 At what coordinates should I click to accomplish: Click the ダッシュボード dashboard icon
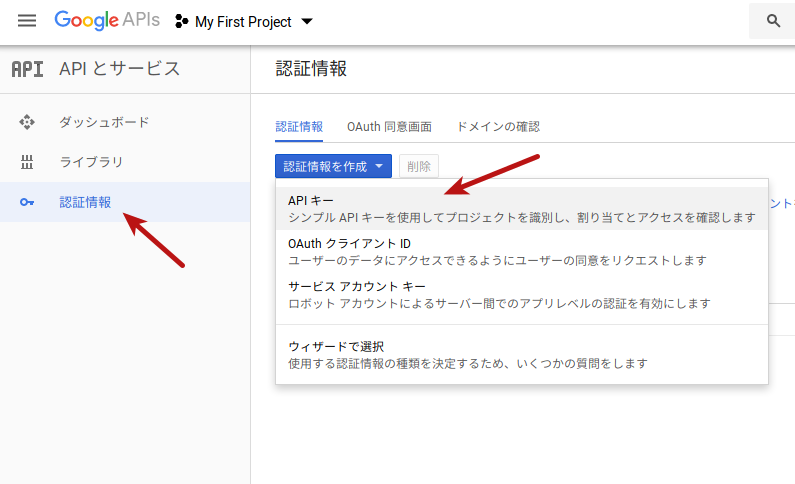click(x=28, y=122)
